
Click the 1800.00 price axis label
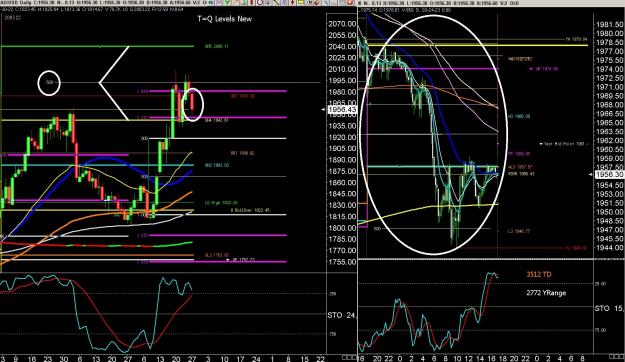tap(342, 228)
